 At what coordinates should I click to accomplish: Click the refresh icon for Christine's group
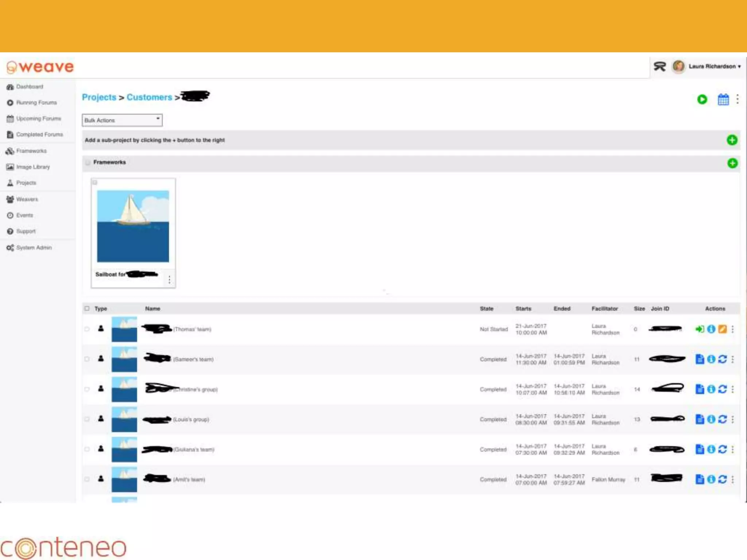tap(722, 389)
